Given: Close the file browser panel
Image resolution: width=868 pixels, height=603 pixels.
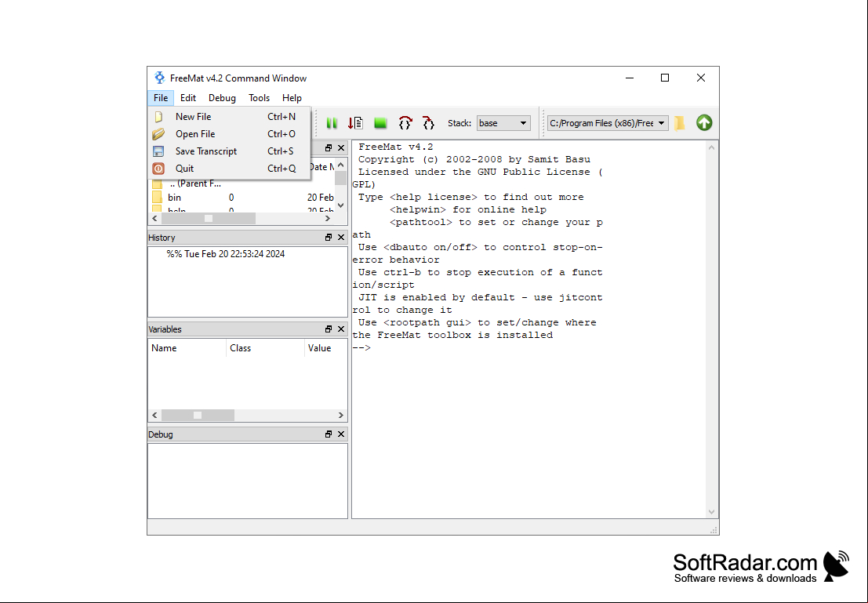Looking at the screenshot, I should 341,148.
